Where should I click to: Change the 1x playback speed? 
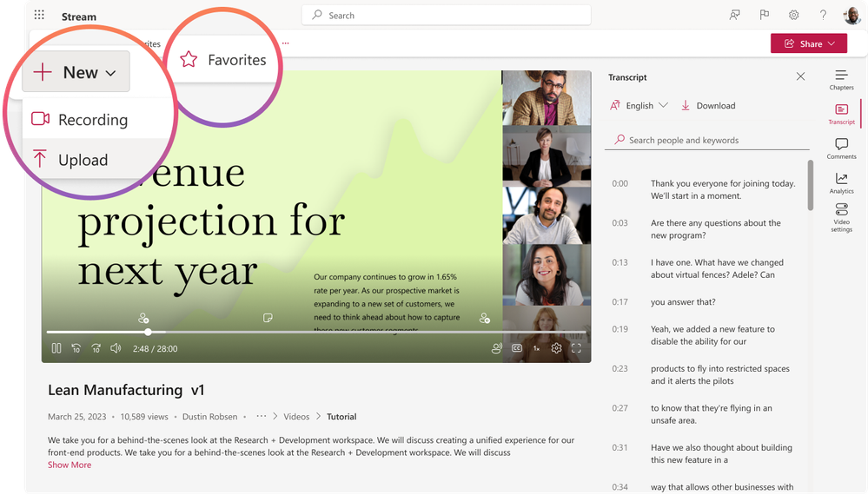(x=536, y=348)
